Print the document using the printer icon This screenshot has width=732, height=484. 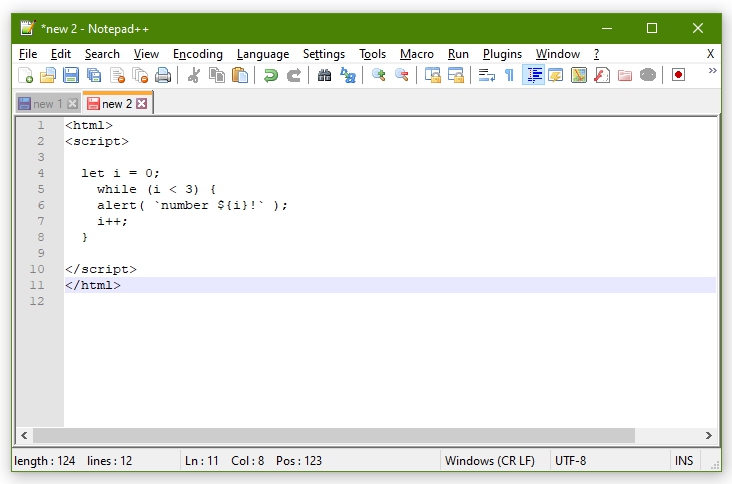click(x=162, y=75)
